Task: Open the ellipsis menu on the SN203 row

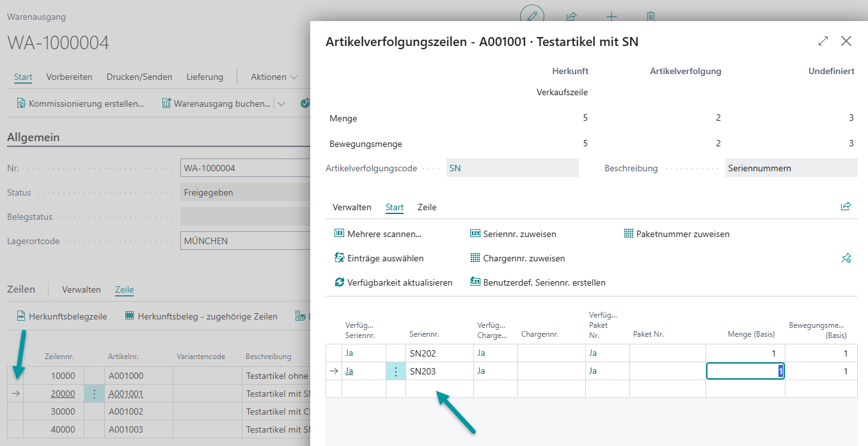Action: 396,371
